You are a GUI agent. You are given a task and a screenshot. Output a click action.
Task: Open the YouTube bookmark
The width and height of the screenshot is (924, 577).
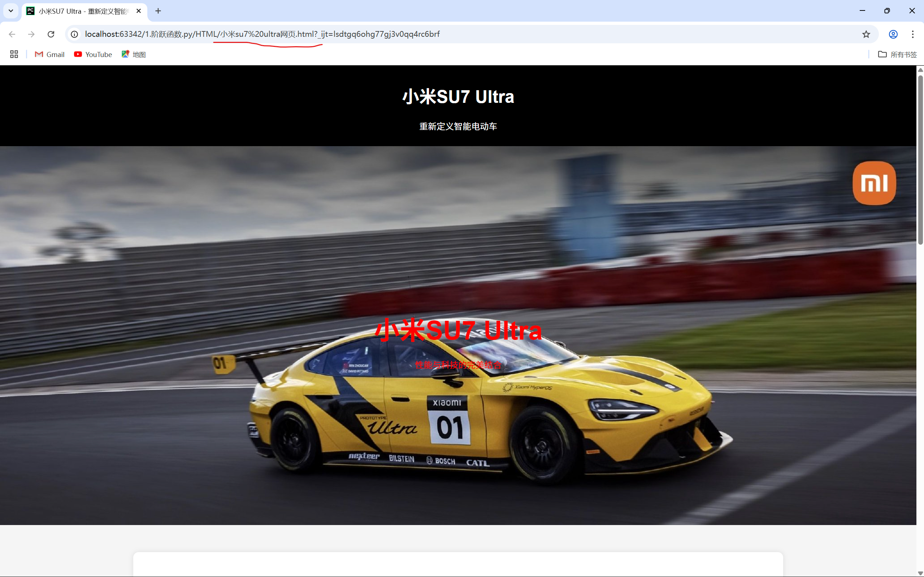coord(93,54)
